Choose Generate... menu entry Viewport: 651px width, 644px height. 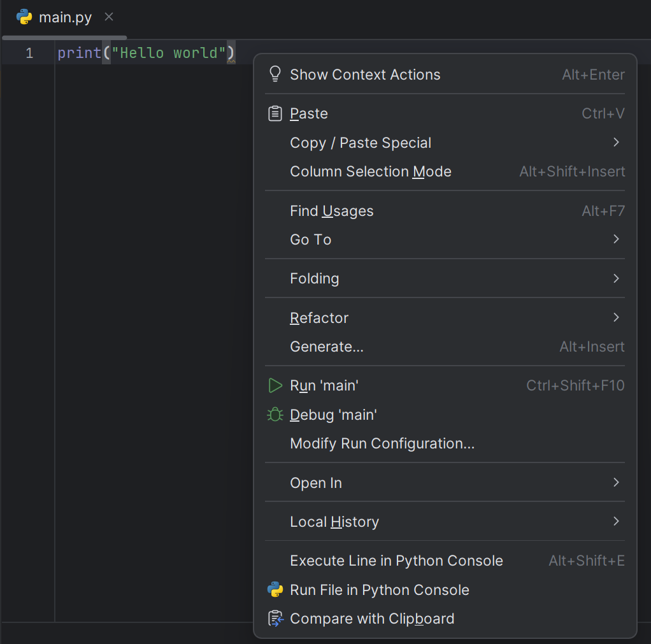[x=326, y=347]
